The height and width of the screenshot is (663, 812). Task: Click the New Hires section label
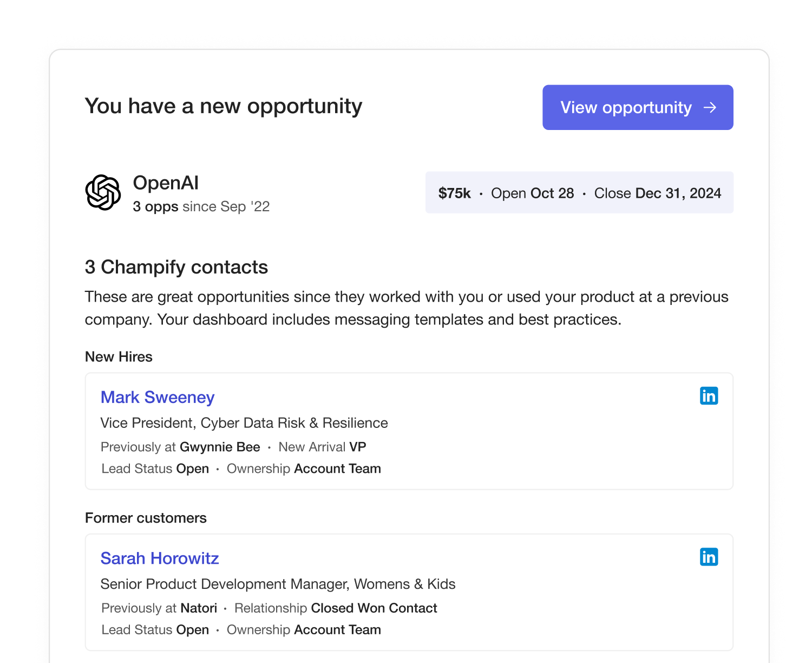point(119,357)
